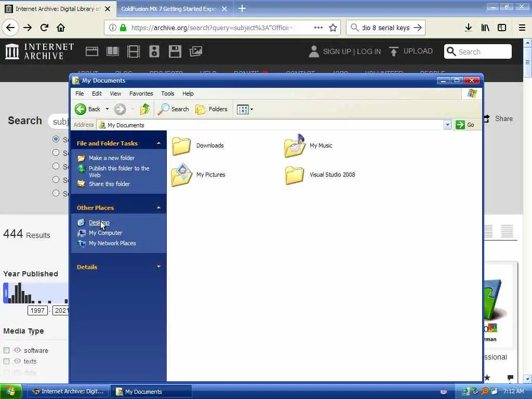
Task: Click the Up folder toolbar icon
Action: pyautogui.click(x=145, y=109)
